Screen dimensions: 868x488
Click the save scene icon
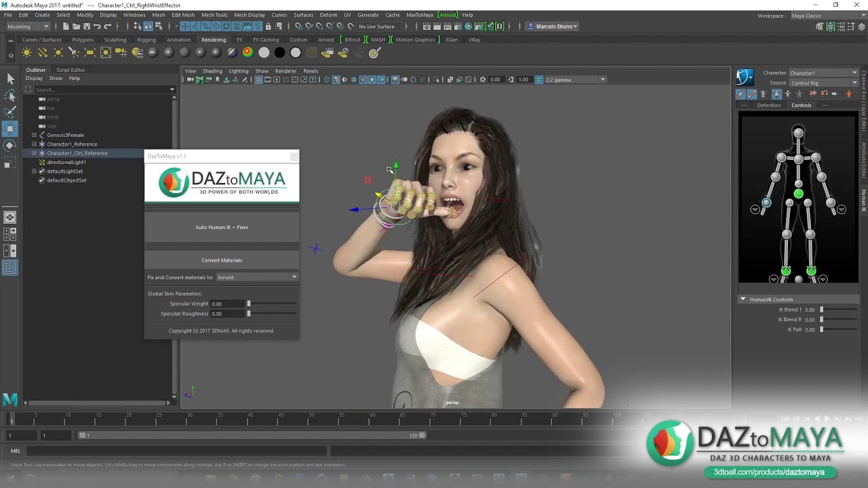86,26
